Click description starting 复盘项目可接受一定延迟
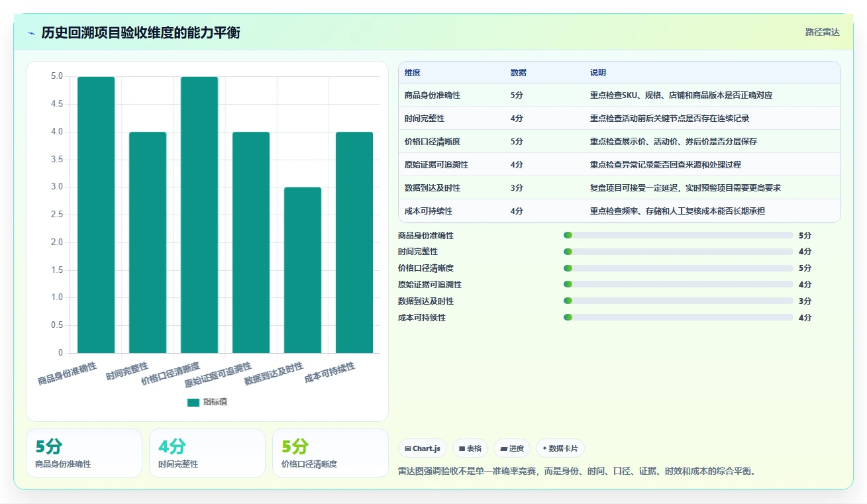 pos(686,188)
